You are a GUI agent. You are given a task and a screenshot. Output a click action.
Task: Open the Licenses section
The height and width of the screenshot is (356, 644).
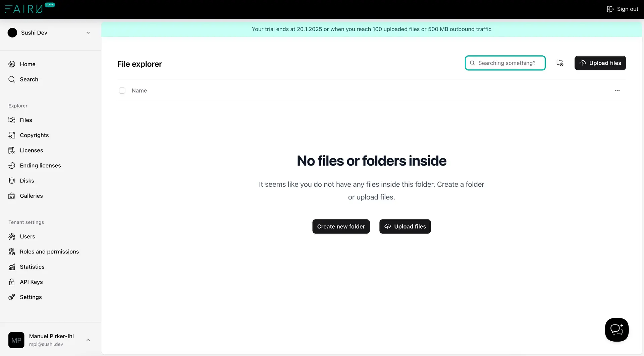tap(31, 150)
